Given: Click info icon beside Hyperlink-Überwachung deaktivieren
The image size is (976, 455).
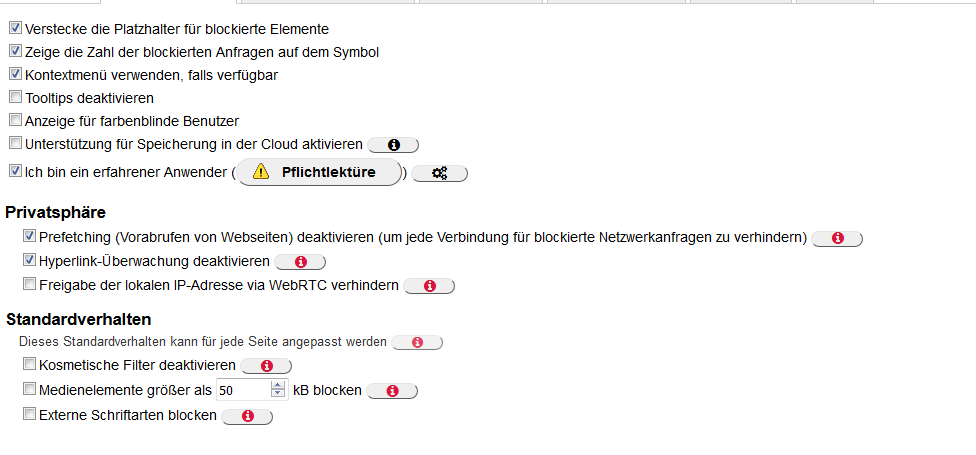Looking at the screenshot, I should tap(300, 262).
